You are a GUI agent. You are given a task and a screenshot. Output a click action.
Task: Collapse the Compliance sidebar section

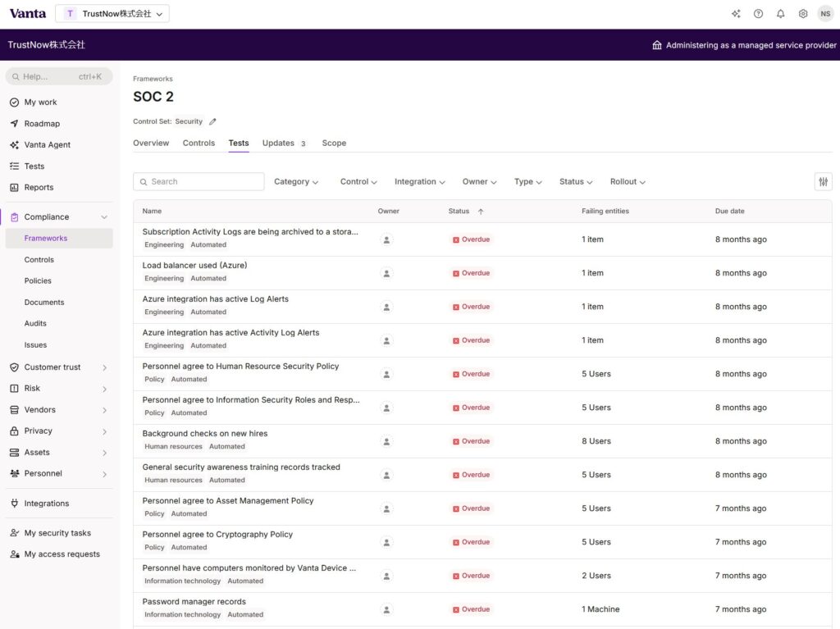pos(104,217)
